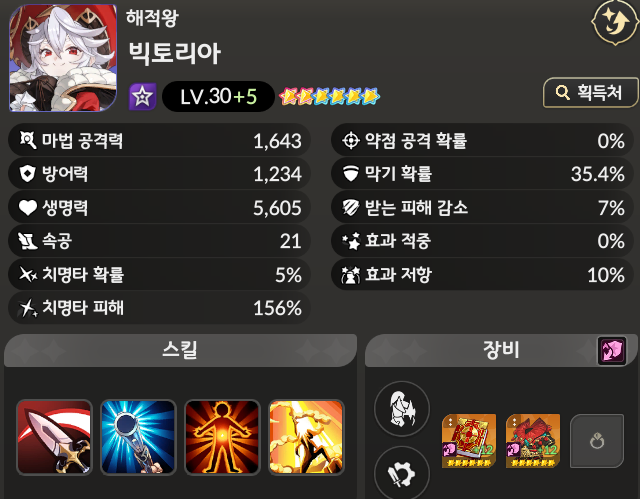Select the yellow lightning strike skill icon

click(307, 437)
